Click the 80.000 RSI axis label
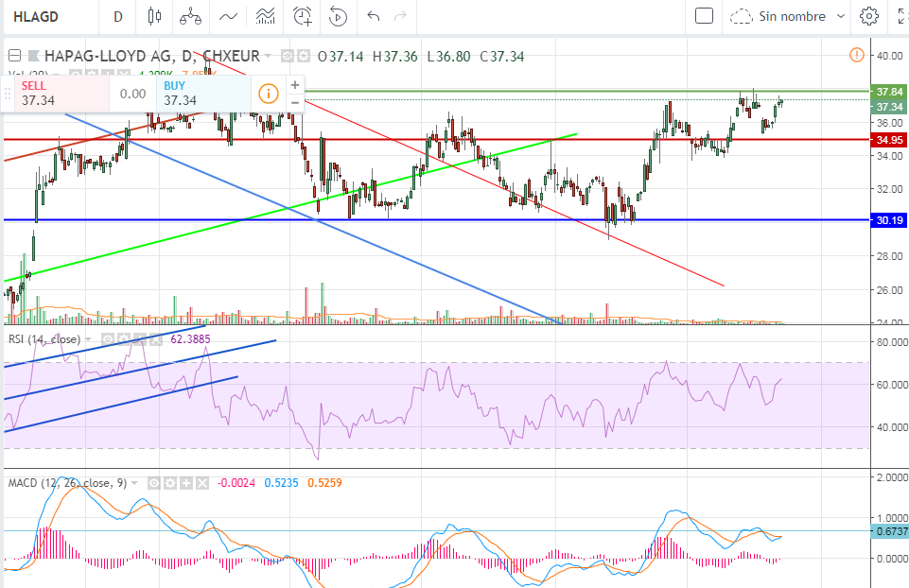This screenshot has height=588, width=909. coord(892,342)
